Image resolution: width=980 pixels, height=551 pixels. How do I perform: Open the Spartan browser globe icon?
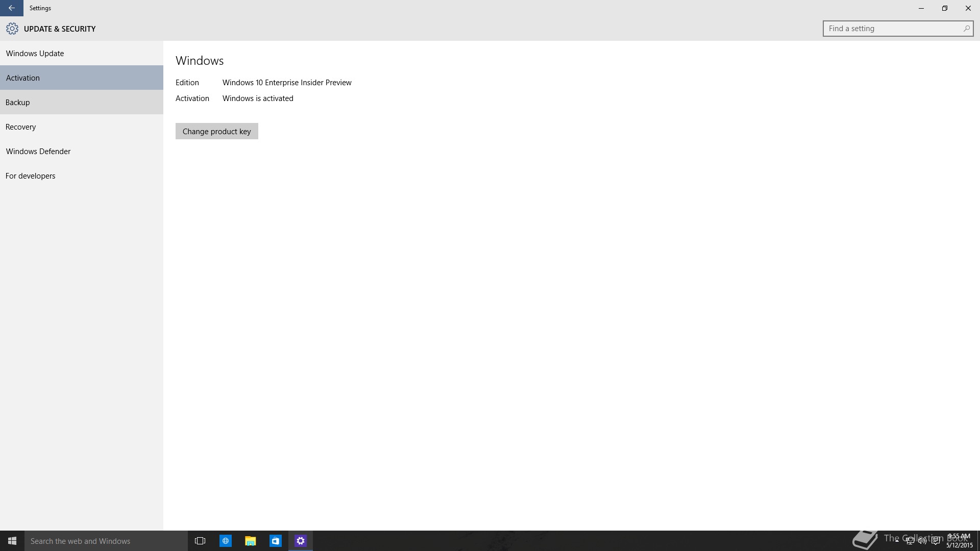point(225,541)
